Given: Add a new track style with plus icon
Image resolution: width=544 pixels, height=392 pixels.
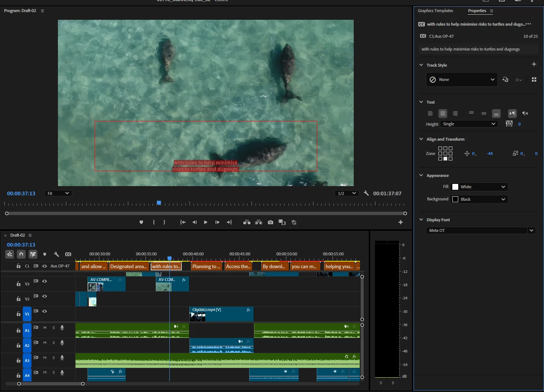Looking at the screenshot, I should tap(534, 64).
